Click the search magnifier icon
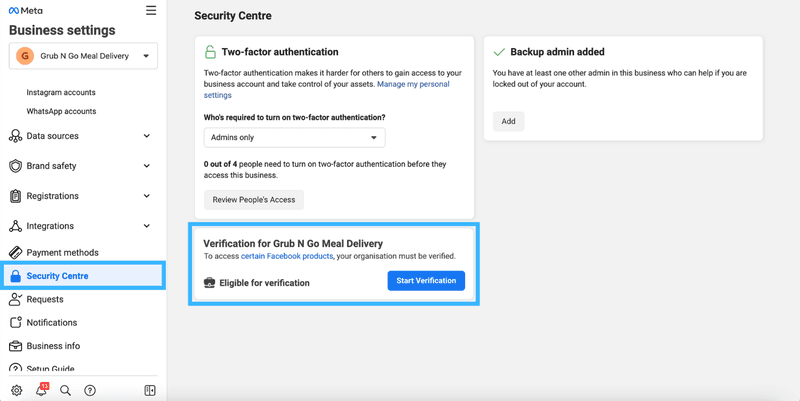The height and width of the screenshot is (401, 800). (x=65, y=391)
